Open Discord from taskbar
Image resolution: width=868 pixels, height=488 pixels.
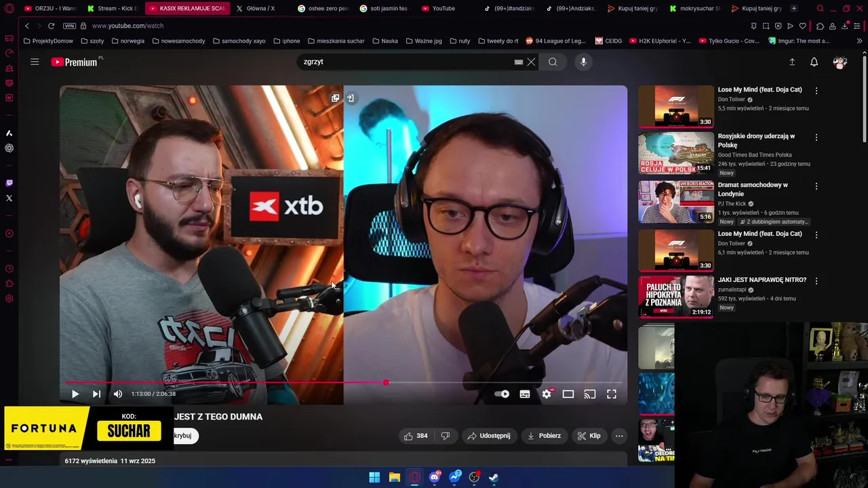click(x=434, y=477)
